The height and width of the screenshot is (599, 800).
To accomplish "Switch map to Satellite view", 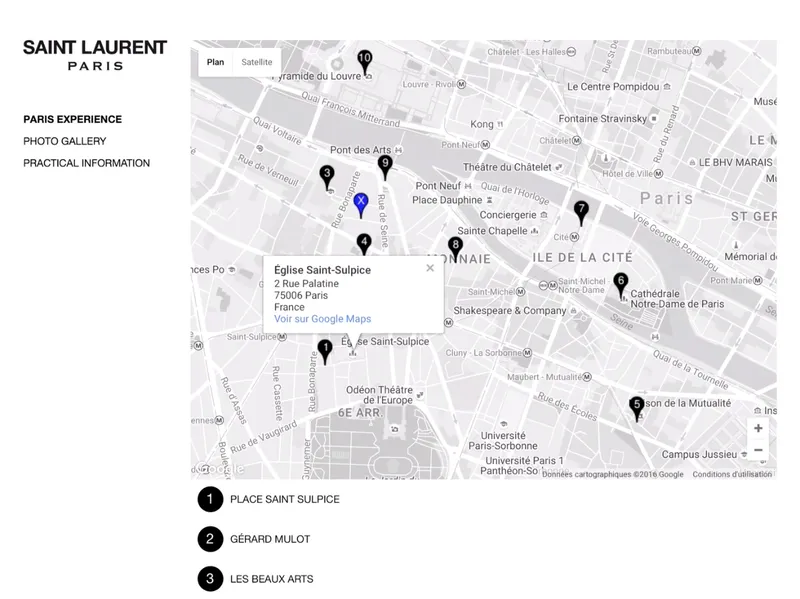I will click(257, 62).
